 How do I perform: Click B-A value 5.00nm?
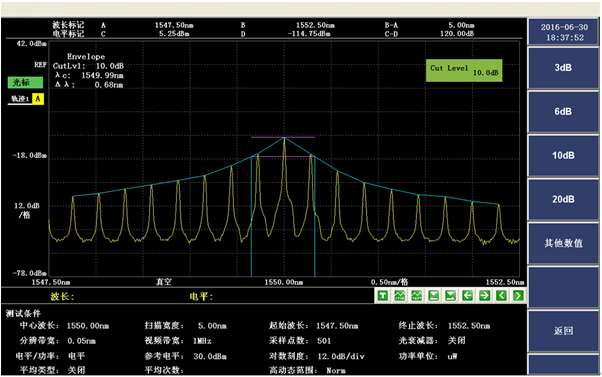coord(461,25)
